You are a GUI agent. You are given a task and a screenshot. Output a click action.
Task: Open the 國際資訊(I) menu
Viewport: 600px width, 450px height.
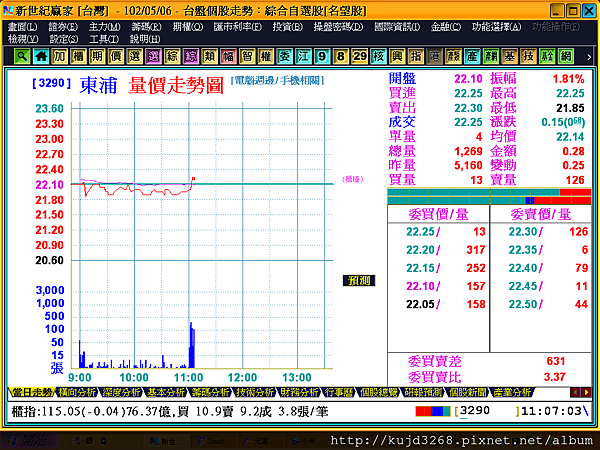pos(397,27)
